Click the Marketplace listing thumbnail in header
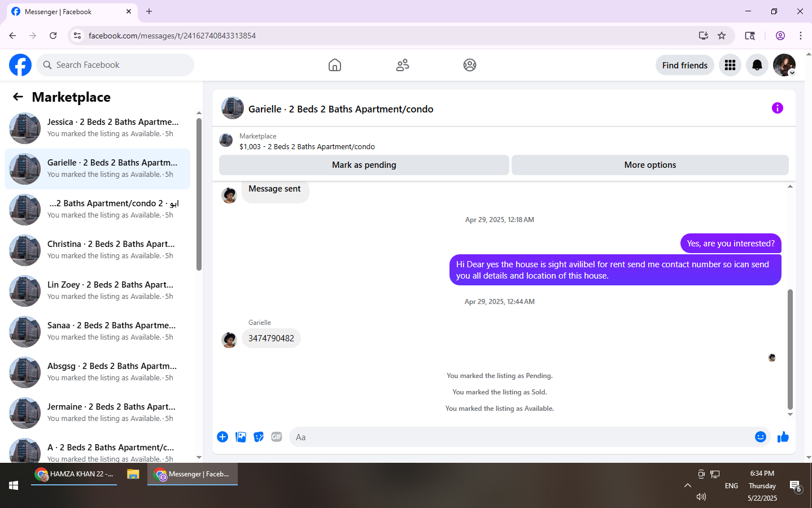The height and width of the screenshot is (508, 812). pos(226,140)
